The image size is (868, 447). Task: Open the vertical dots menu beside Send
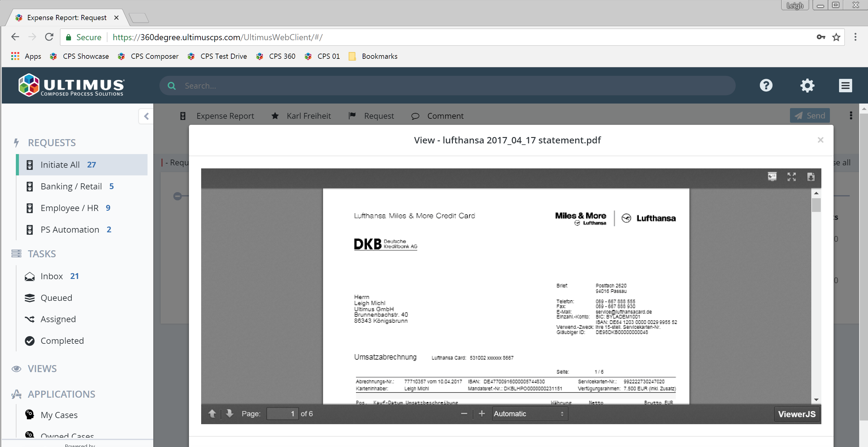tap(851, 115)
